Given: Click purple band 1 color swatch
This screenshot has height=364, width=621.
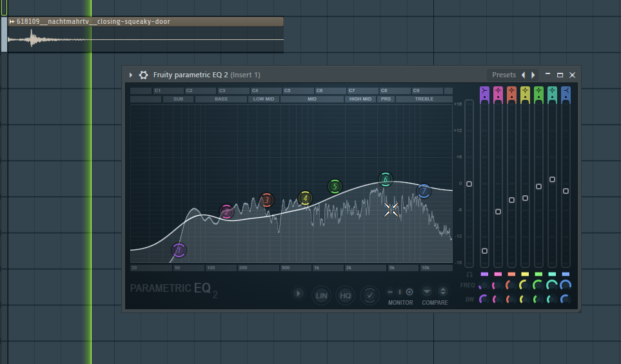Looking at the screenshot, I should pos(484,274).
